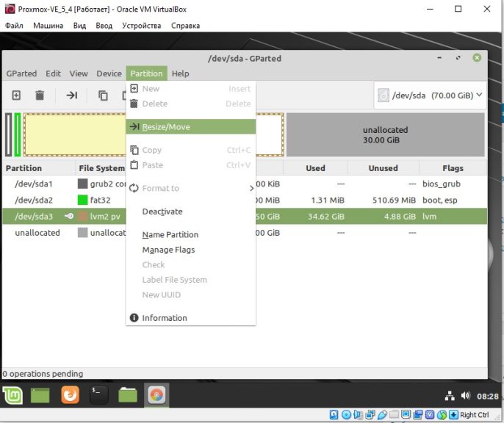Screen dimensions: 504x423
Task: Click VirtualBox audio status icon
Action: point(358,415)
